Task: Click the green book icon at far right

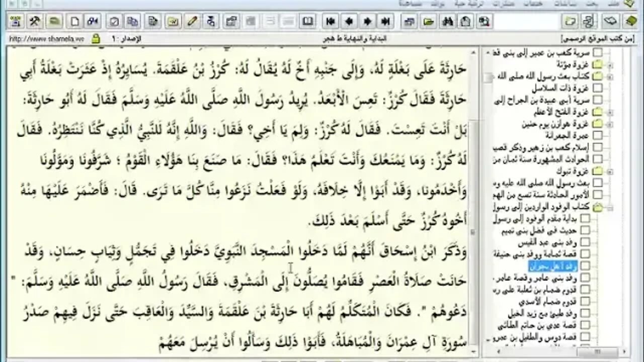Action: click(x=630, y=21)
